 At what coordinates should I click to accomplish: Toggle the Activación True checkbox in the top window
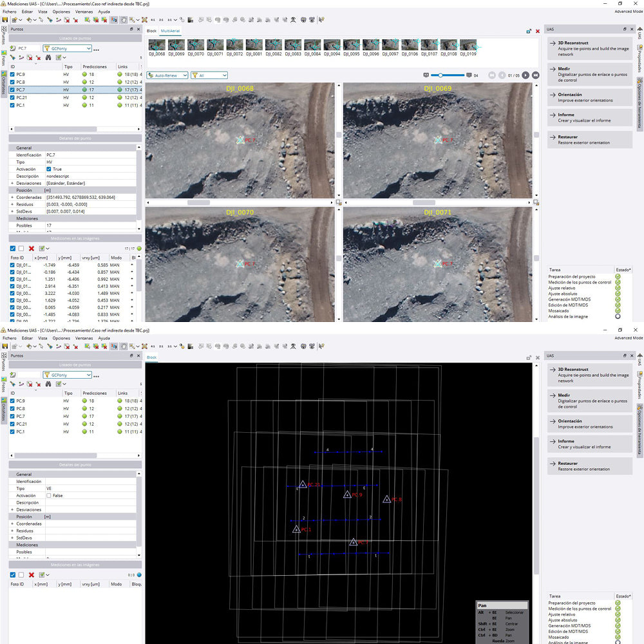[49, 169]
